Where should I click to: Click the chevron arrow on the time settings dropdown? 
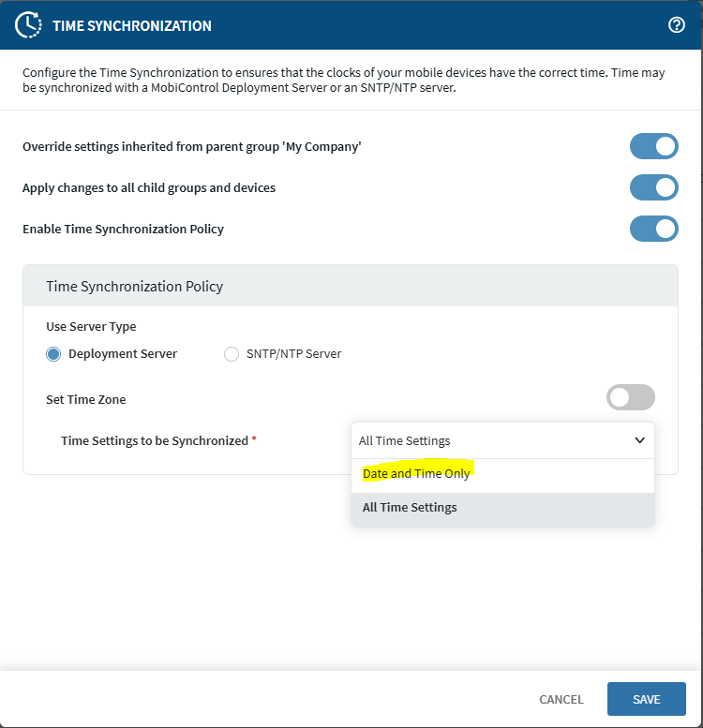[x=639, y=440]
